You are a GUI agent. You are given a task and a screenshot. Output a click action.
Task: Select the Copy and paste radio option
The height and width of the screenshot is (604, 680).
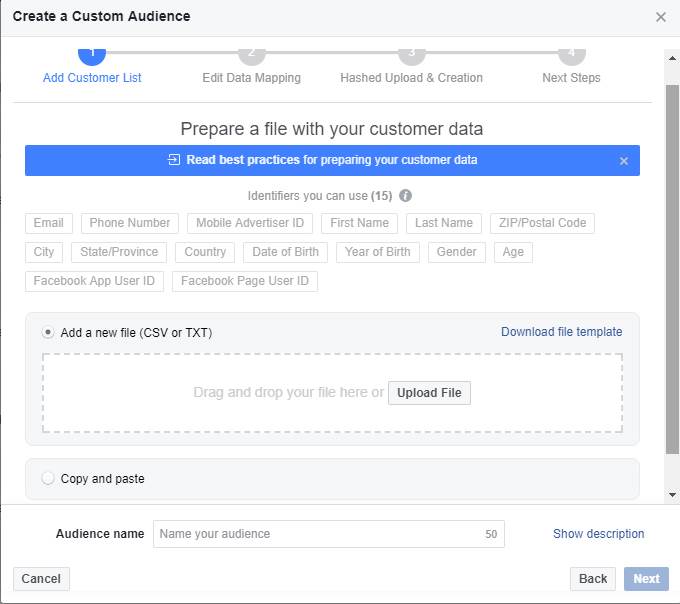(x=48, y=479)
